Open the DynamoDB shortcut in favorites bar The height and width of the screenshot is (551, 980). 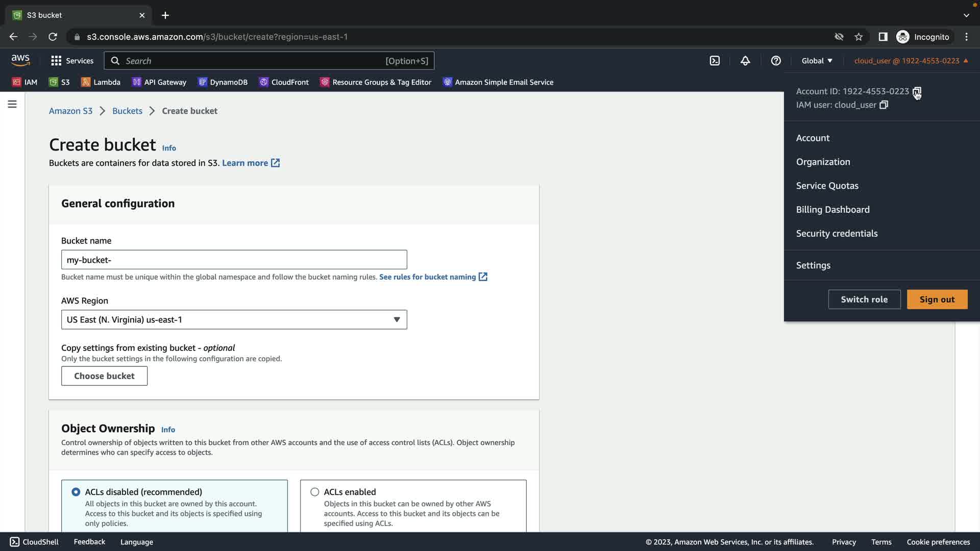coord(223,82)
